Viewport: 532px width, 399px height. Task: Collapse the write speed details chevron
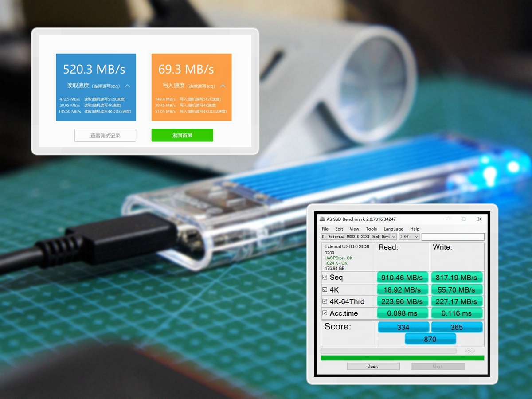click(x=223, y=86)
